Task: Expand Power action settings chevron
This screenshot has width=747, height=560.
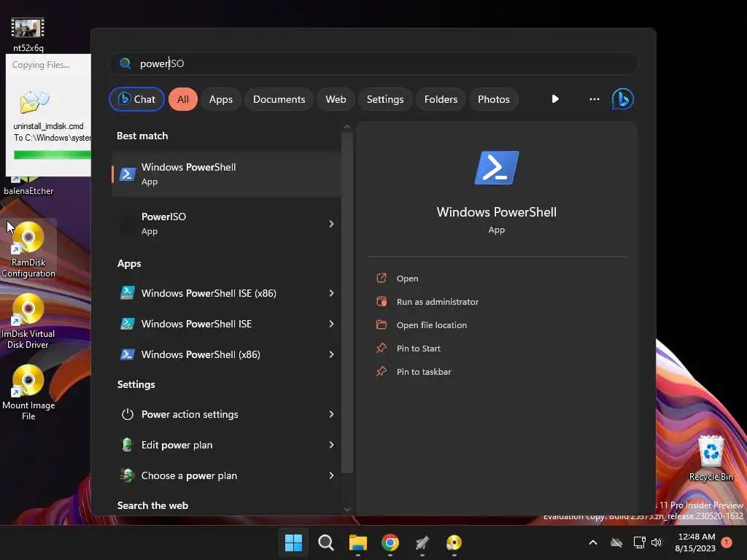Action: pos(331,414)
